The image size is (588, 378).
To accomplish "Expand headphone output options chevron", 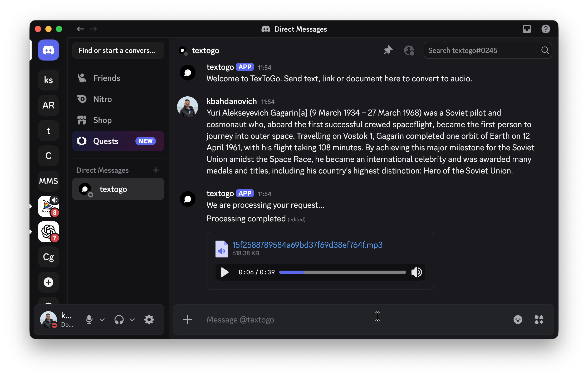I will (x=133, y=320).
